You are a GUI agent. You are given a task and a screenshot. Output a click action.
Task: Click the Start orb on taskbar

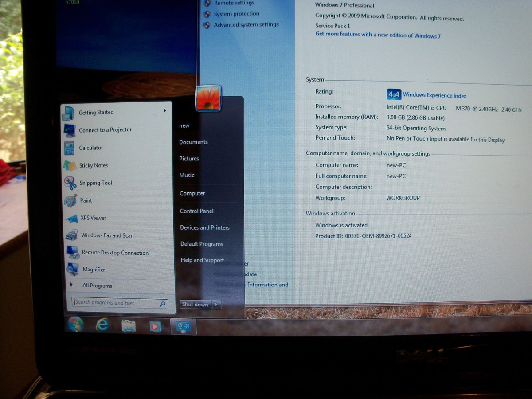(75, 325)
